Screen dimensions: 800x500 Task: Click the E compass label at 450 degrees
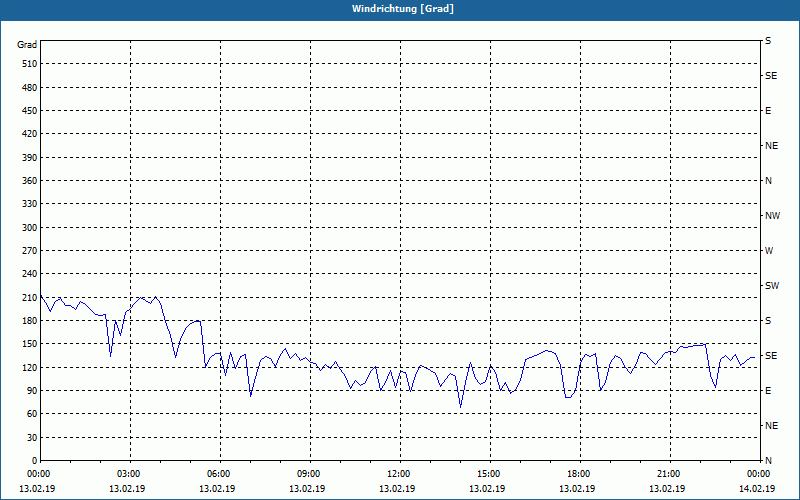[x=768, y=111]
